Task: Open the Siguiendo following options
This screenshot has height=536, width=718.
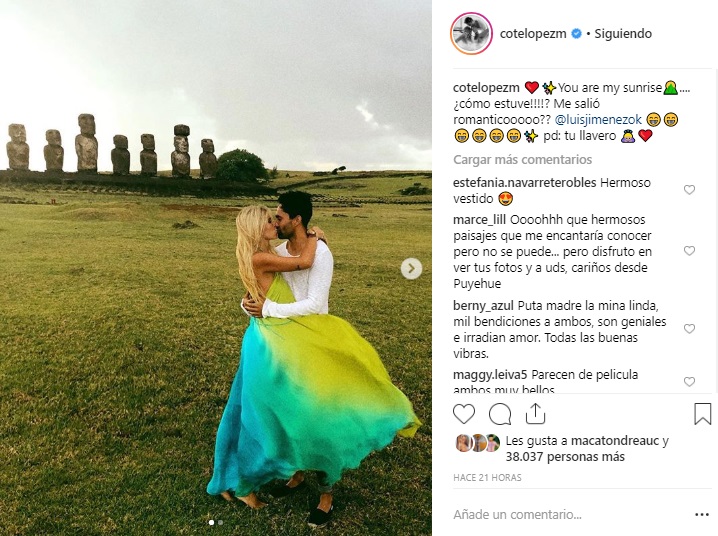Action: [623, 33]
